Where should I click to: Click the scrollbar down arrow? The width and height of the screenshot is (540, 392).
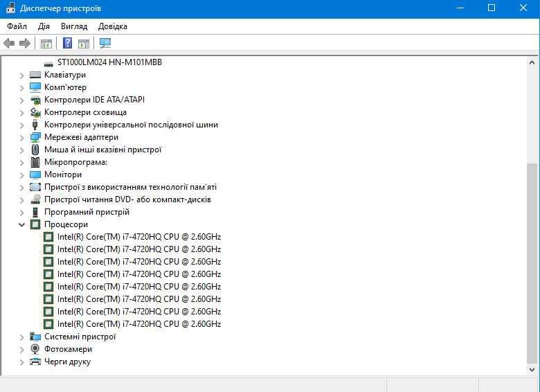coord(532,370)
